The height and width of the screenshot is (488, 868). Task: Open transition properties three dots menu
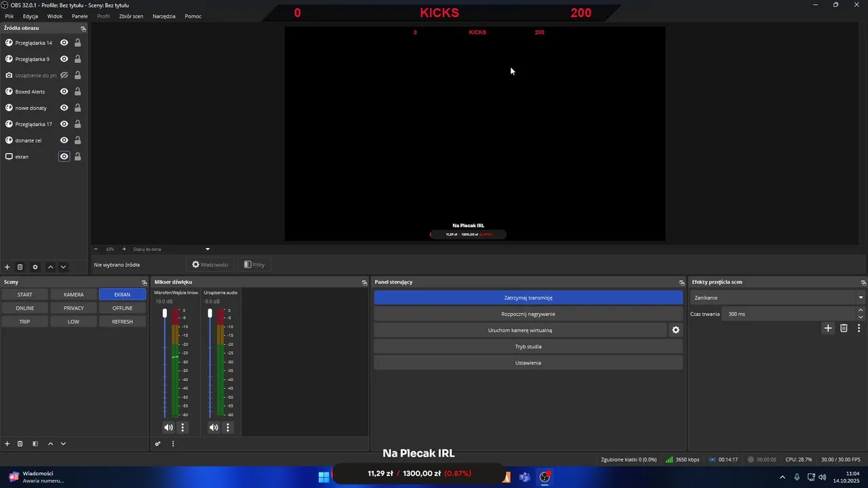[x=859, y=328]
